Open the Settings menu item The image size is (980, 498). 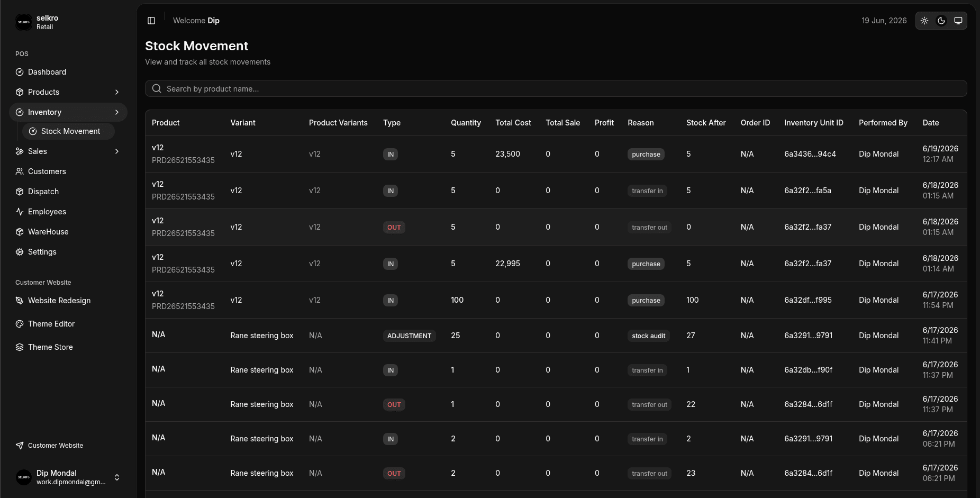pos(68,252)
